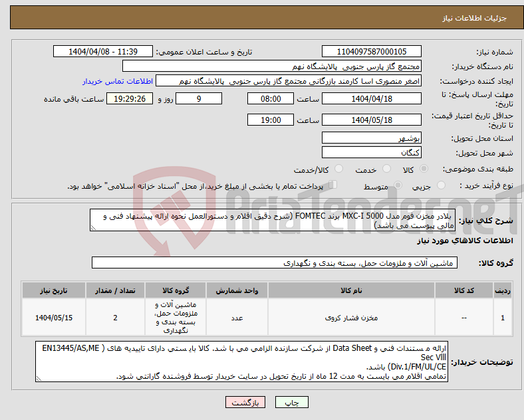Click the announcement date field 1404/04/08 - 11:39
Screen dimensions: 524x420
[x=103, y=52]
